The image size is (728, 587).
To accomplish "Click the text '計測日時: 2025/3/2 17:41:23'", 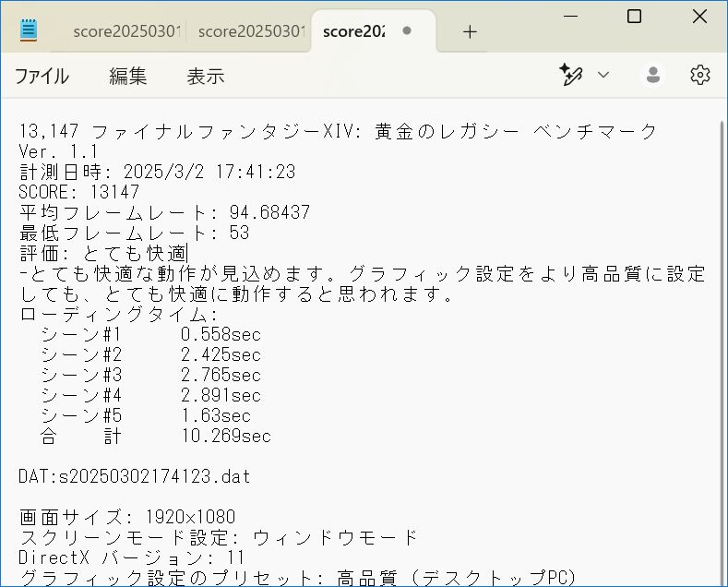I will click(158, 172).
